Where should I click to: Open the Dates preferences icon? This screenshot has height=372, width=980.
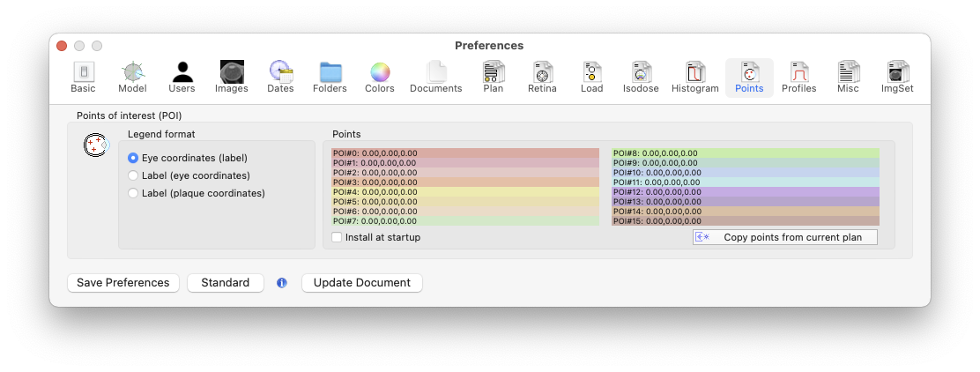click(280, 78)
